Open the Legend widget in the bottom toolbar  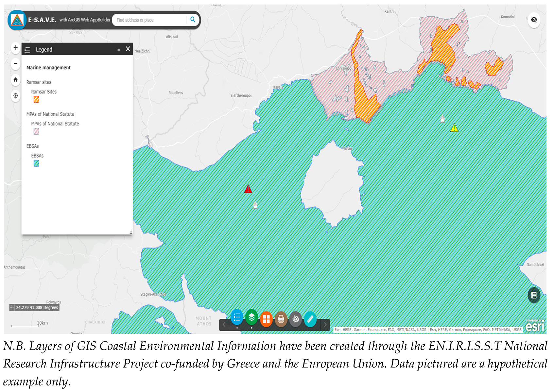237,318
